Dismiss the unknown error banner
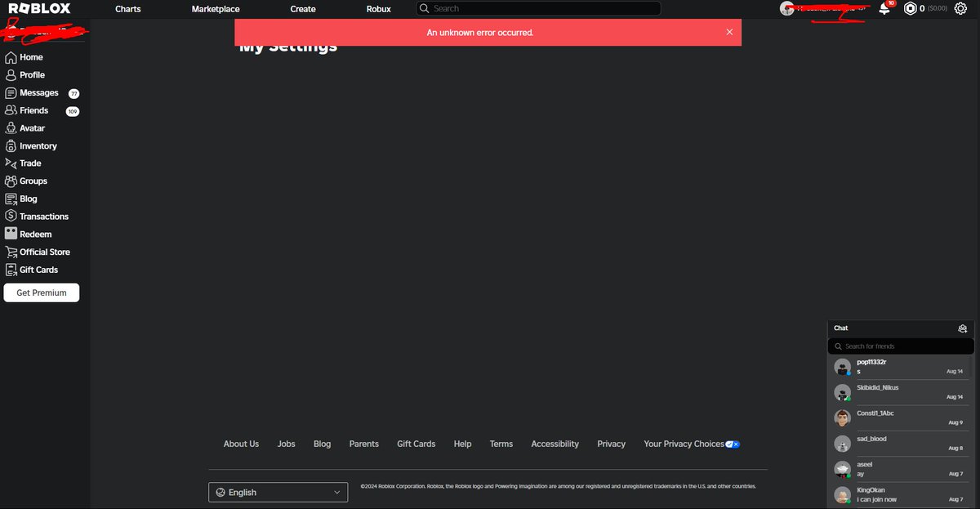 tap(729, 33)
